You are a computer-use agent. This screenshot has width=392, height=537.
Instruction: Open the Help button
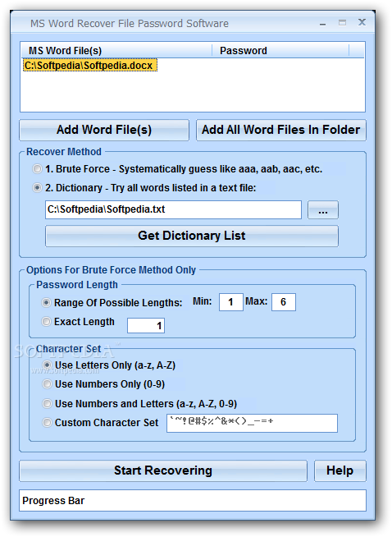[340, 470]
